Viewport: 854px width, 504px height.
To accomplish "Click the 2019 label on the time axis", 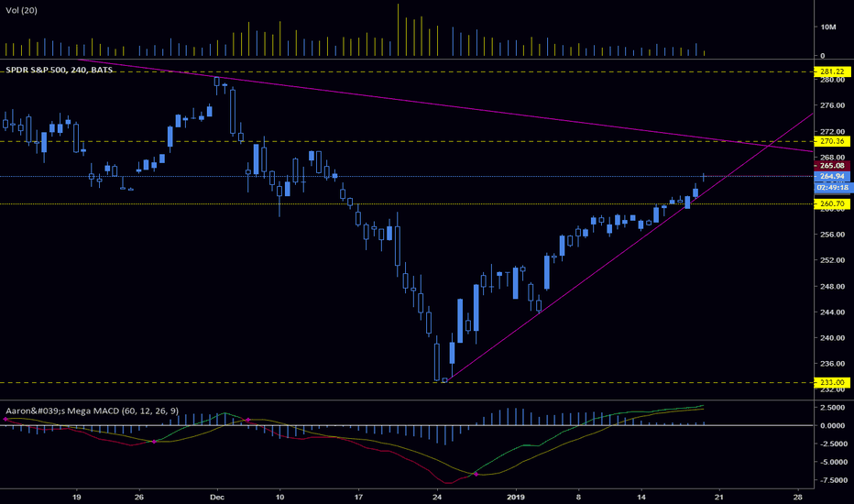I will [516, 497].
